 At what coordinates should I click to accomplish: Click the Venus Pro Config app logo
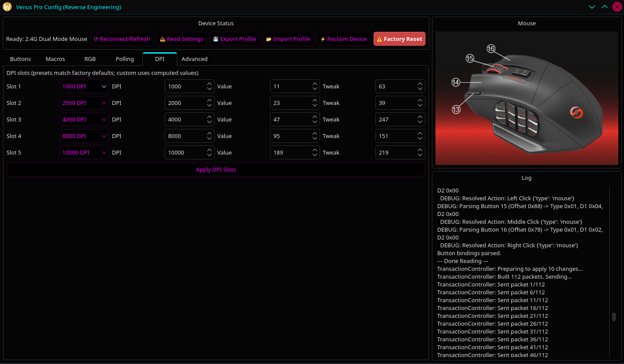click(7, 7)
